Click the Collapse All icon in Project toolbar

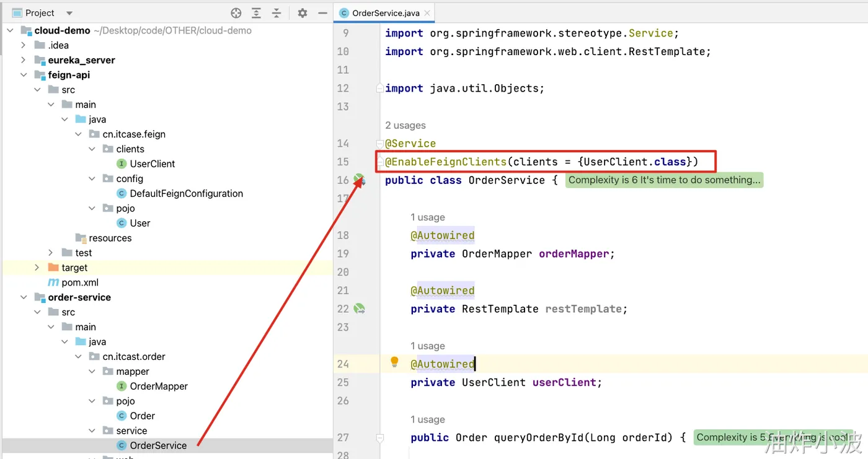pyautogui.click(x=277, y=13)
